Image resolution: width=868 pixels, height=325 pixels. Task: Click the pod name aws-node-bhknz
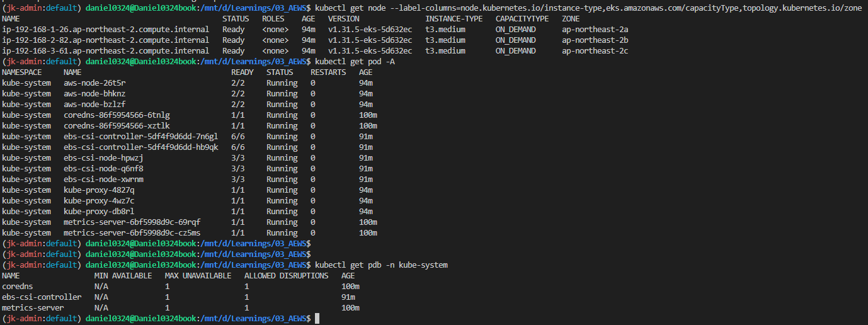94,94
